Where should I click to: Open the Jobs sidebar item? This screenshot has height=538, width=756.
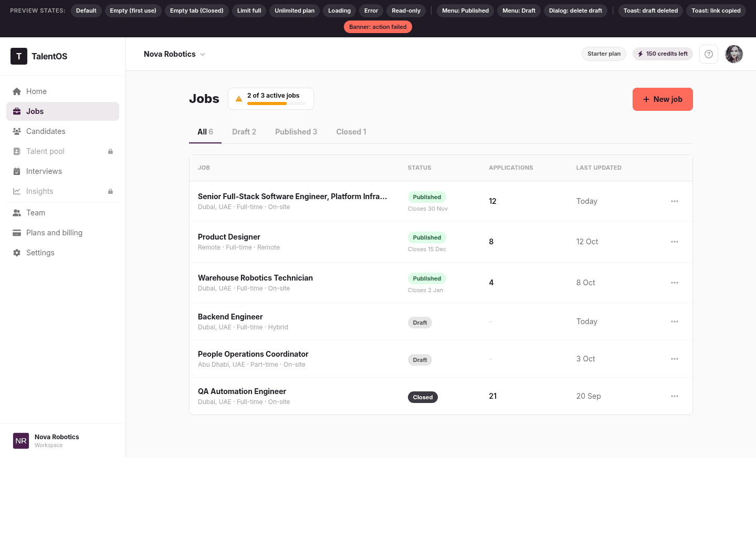pos(62,111)
